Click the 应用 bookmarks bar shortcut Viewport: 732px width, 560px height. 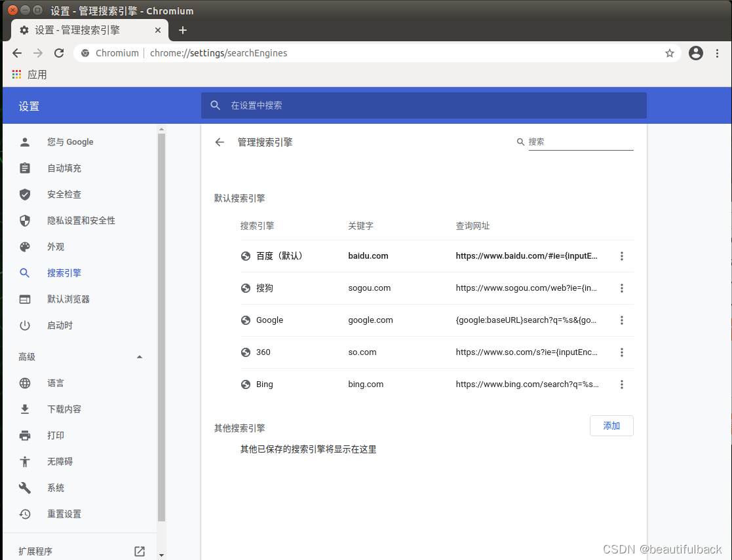point(29,75)
